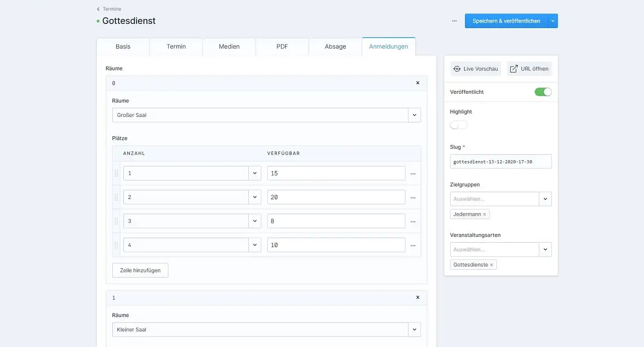Click URL öffnen button
The width and height of the screenshot is (644, 347).
point(529,69)
